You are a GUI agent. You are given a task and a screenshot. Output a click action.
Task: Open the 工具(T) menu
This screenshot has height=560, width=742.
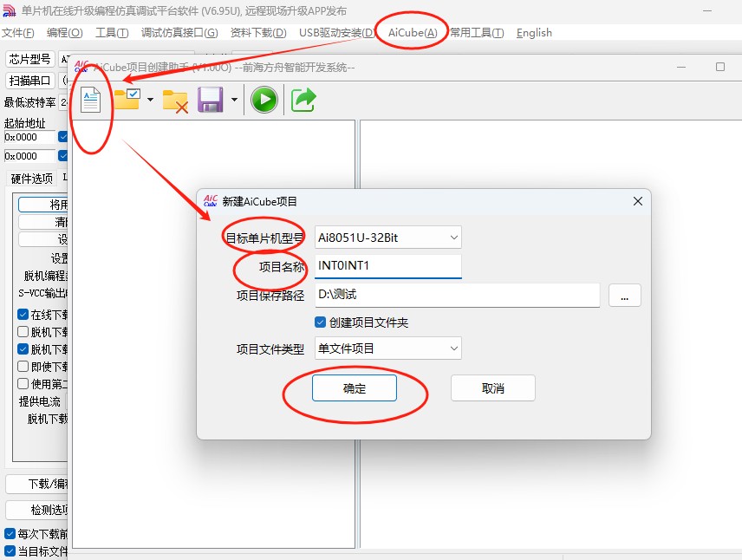[112, 33]
